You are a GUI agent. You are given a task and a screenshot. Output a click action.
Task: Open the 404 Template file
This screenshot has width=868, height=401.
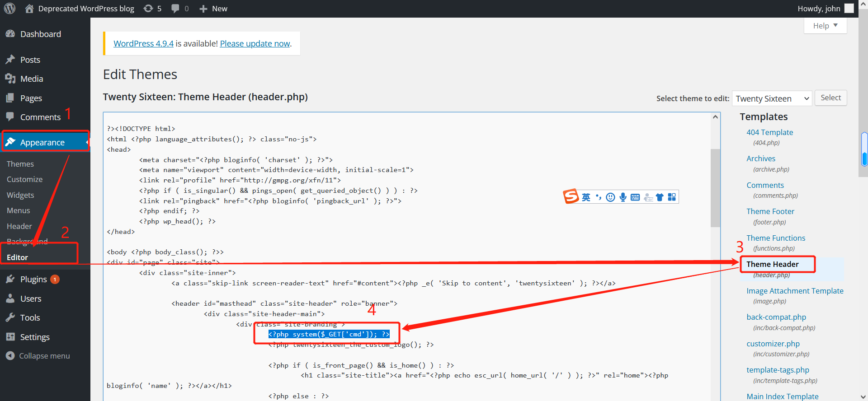[x=769, y=132]
